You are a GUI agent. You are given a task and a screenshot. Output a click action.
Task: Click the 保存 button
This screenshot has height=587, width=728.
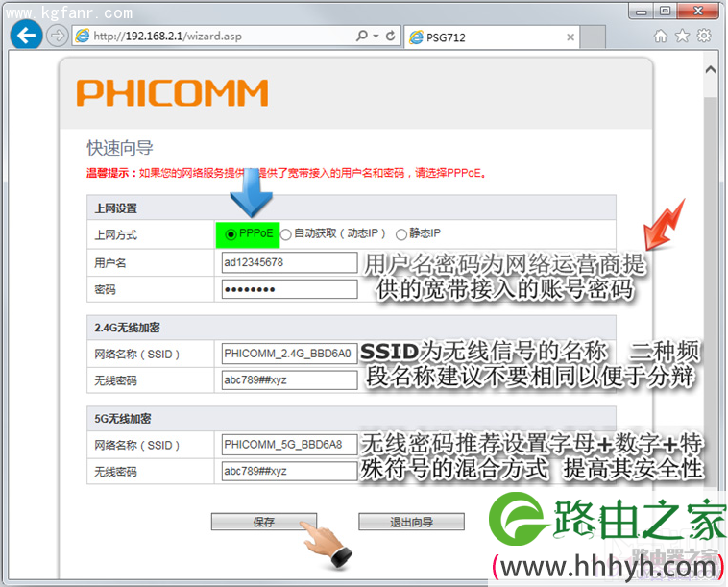264,522
